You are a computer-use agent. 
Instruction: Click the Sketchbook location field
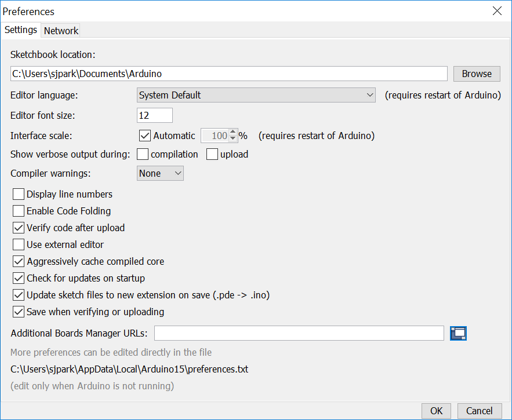point(228,74)
